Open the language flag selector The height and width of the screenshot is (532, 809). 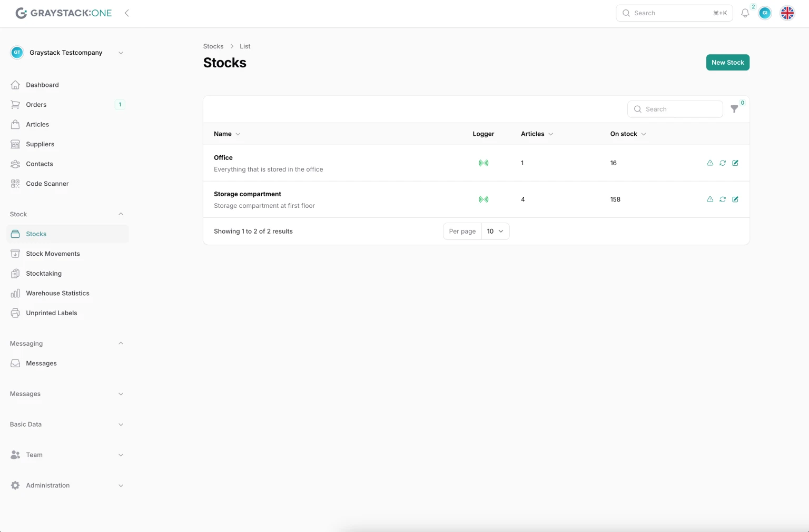click(x=787, y=13)
